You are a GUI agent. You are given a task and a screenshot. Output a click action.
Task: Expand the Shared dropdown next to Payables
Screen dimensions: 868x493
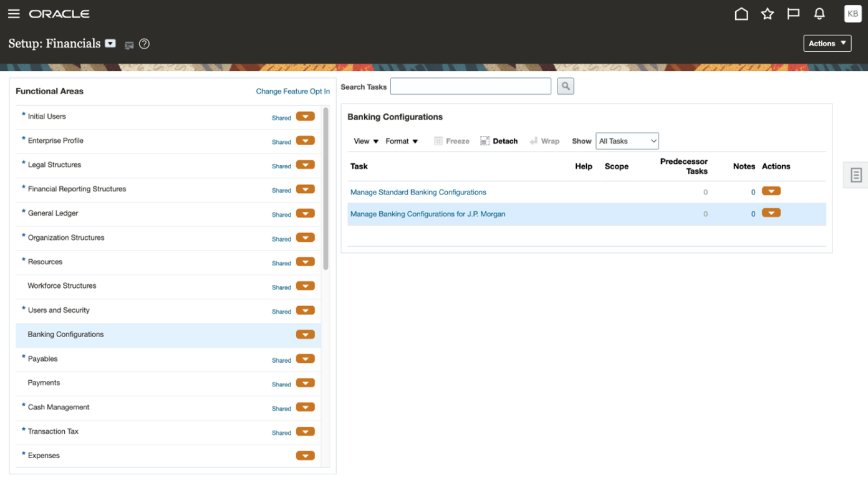coord(305,359)
